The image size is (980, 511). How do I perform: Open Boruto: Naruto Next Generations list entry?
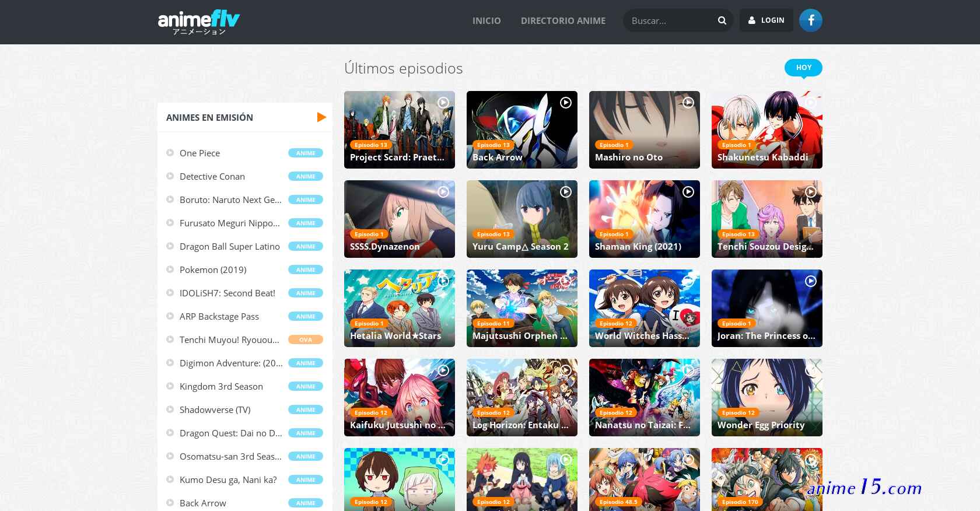[230, 199]
